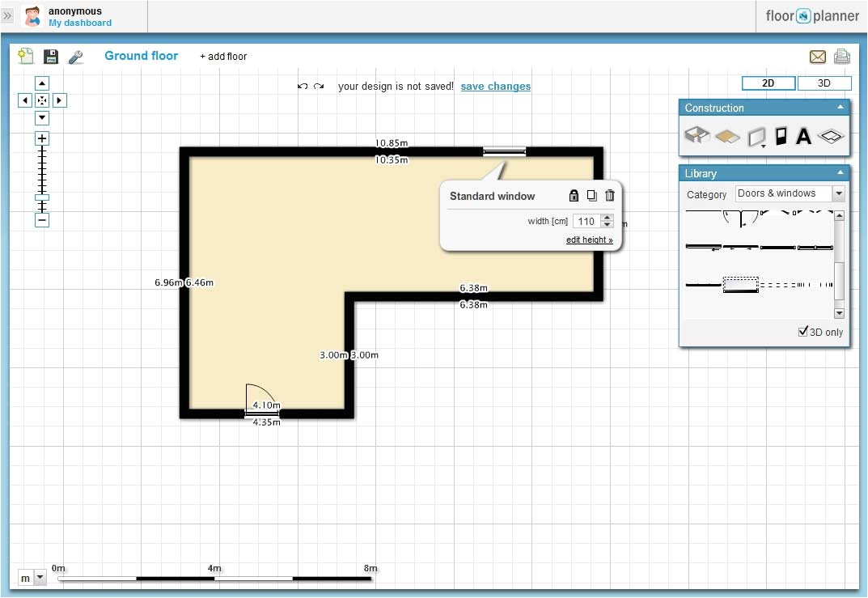The width and height of the screenshot is (868, 598).
Task: Delete the Standard window with trash icon
Action: click(x=610, y=195)
